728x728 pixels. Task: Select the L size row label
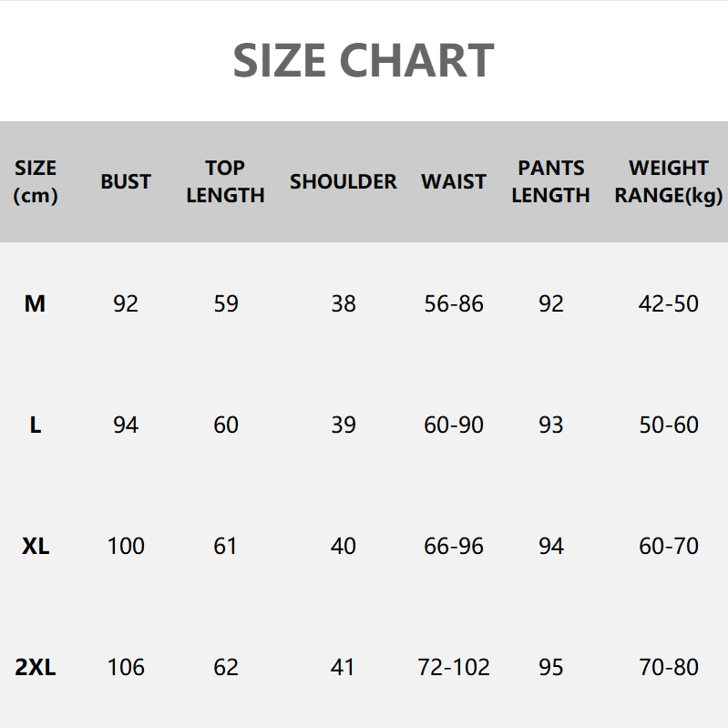click(x=36, y=425)
